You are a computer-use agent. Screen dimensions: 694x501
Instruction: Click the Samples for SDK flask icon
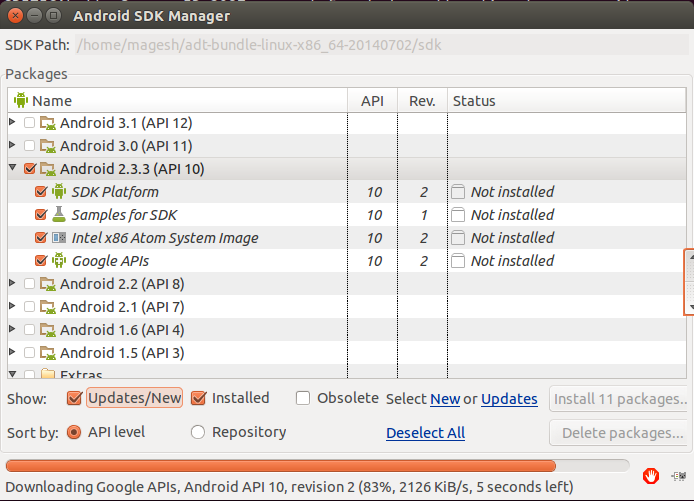[x=59, y=215]
